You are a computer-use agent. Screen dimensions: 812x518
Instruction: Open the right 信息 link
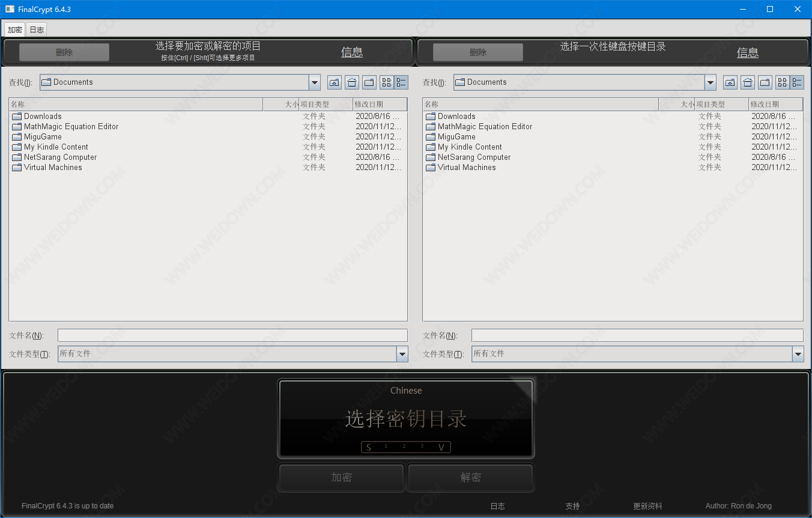[748, 52]
